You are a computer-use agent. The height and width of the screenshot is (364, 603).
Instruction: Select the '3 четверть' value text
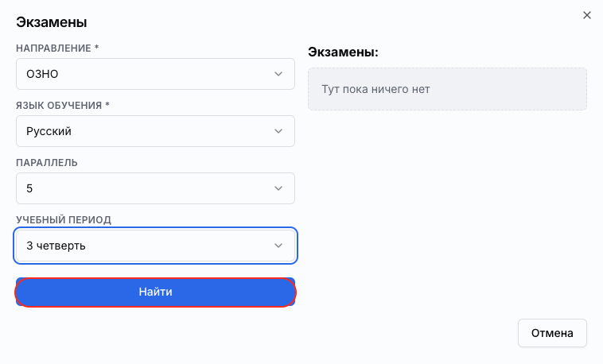[56, 246]
